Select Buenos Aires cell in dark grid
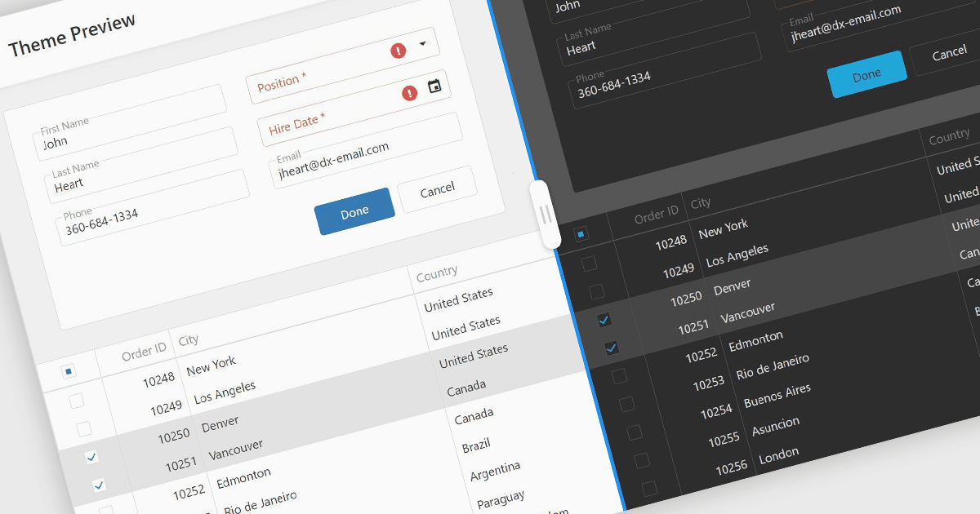 pyautogui.click(x=777, y=397)
